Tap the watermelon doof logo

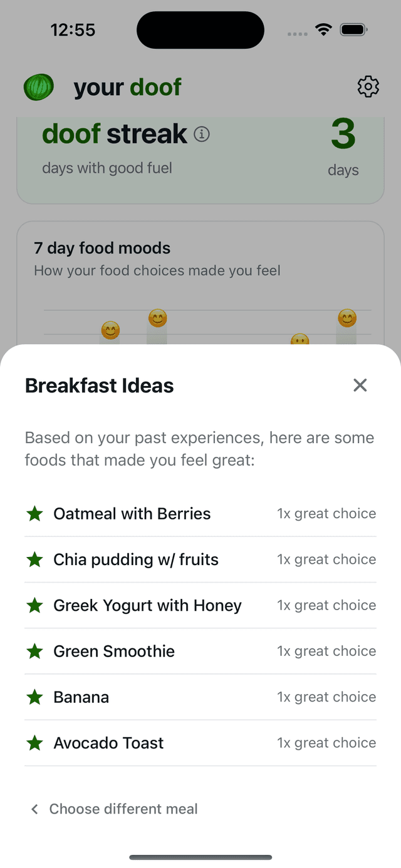pyautogui.click(x=38, y=87)
